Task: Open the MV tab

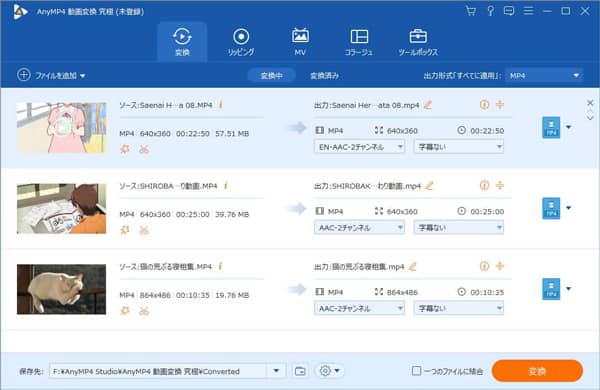Action: pos(300,42)
